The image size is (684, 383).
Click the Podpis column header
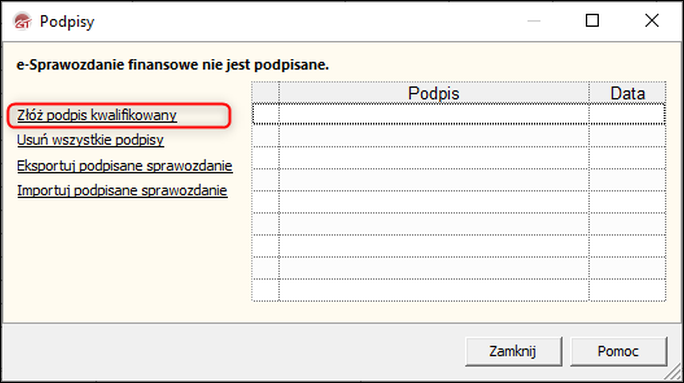pos(434,93)
